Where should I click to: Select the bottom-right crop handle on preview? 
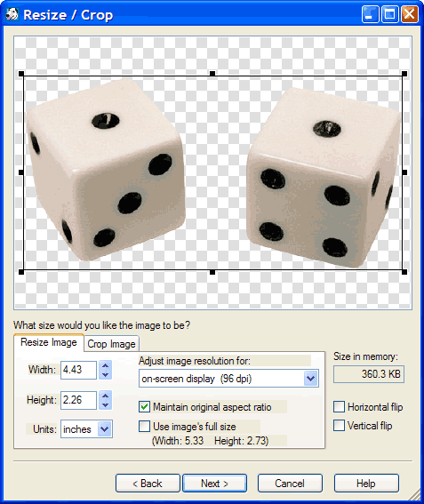pos(404,272)
